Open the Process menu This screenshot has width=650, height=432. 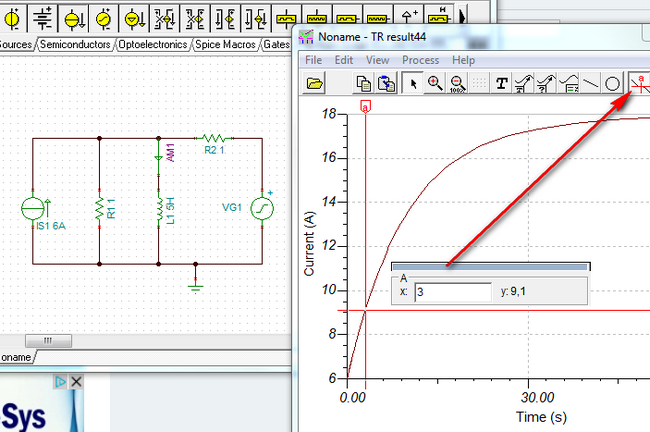420,60
